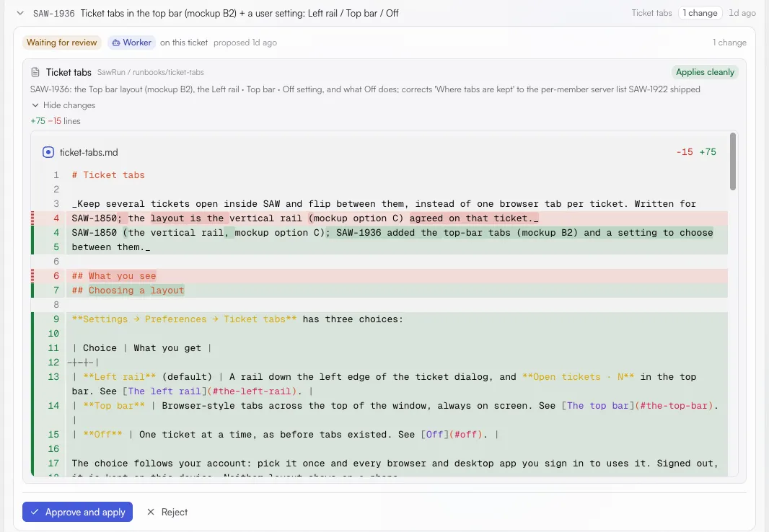Screen dimensions: 769x532
Task: Click the '# Ticket tabs' diff line
Action: point(108,175)
